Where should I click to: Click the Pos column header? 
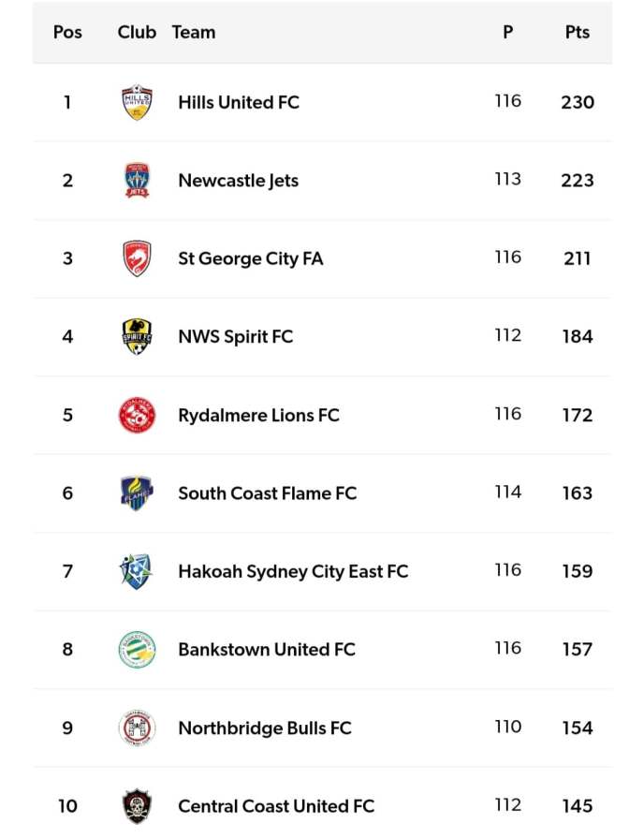tap(67, 32)
